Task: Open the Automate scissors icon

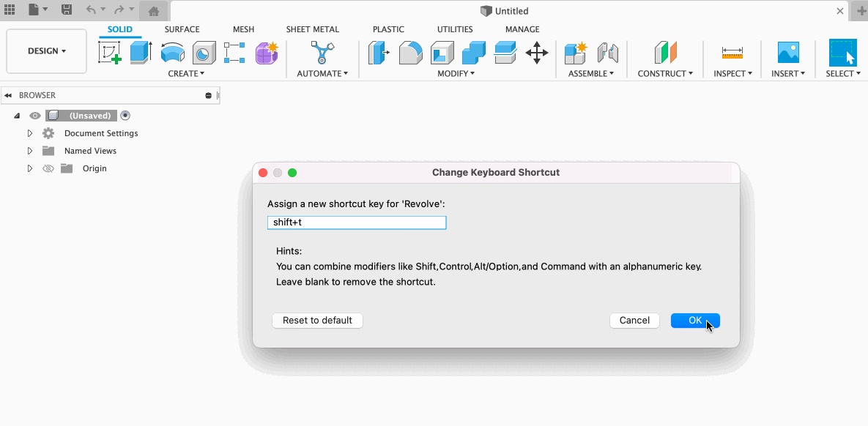Action: [x=322, y=53]
